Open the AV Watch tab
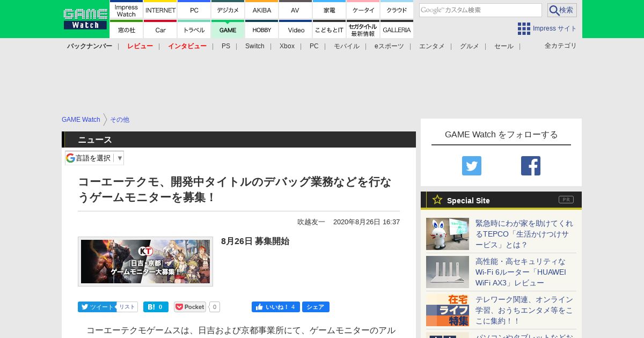Screen dimensions: 644x338 click(296, 10)
